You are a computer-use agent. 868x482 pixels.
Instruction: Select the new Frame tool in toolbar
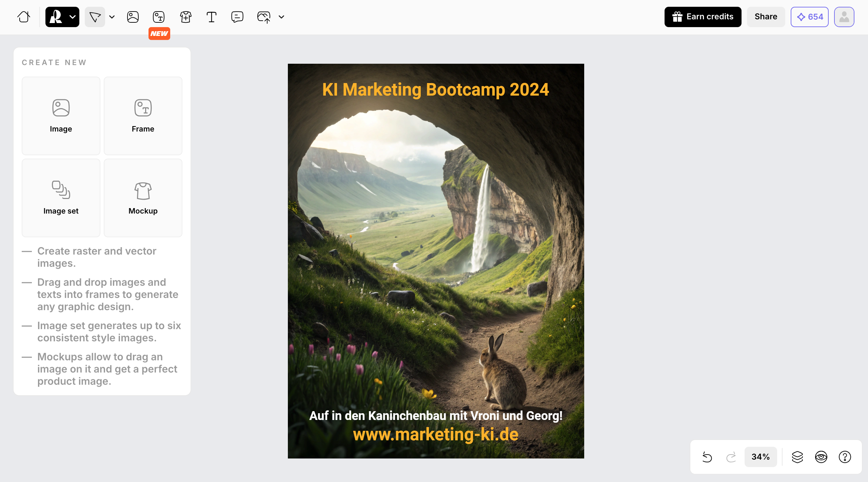tap(159, 17)
